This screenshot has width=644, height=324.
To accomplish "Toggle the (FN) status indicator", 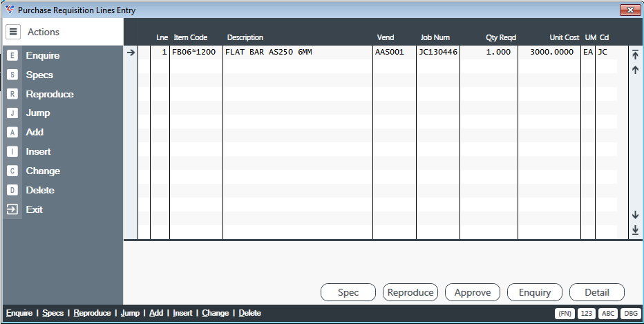I will (x=565, y=314).
